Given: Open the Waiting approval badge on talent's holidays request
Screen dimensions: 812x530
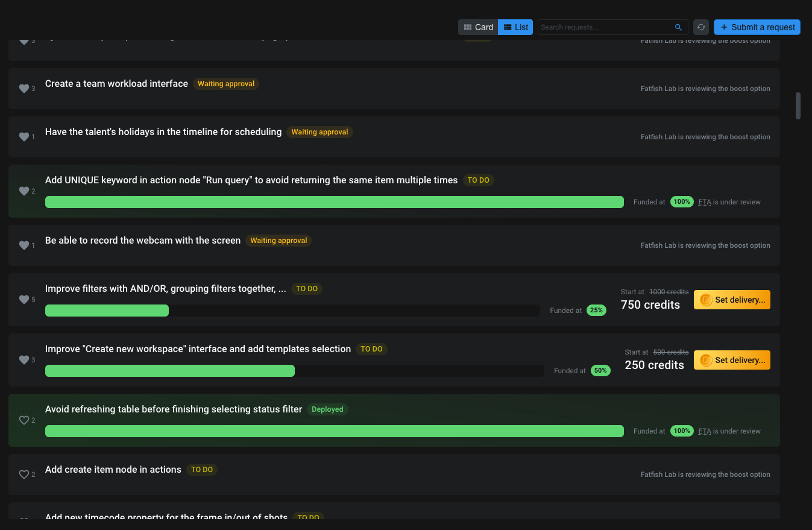Looking at the screenshot, I should [x=319, y=131].
